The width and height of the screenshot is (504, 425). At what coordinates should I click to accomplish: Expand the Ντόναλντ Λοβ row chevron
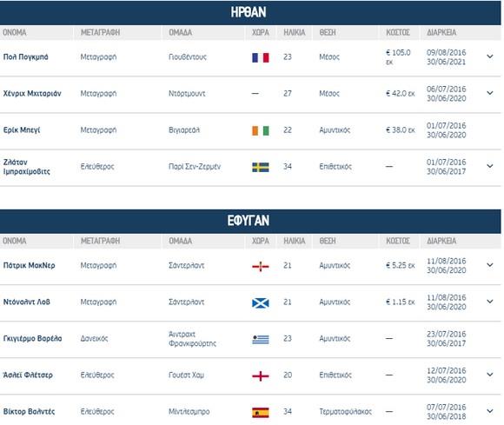coord(490,302)
